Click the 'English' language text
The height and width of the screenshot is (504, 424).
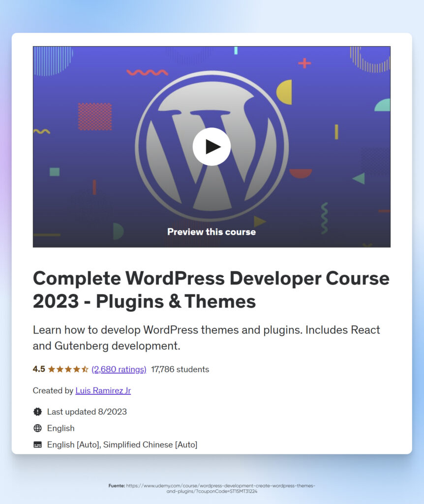(61, 428)
